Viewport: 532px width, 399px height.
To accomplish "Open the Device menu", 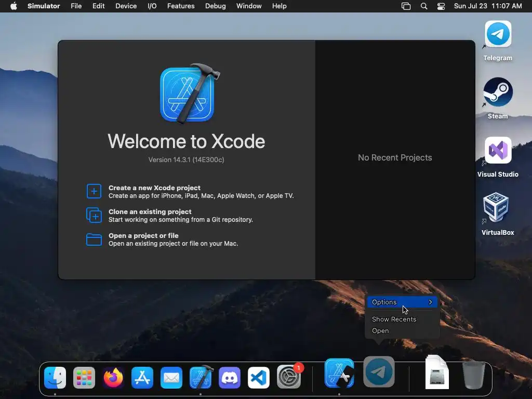I will (x=126, y=6).
